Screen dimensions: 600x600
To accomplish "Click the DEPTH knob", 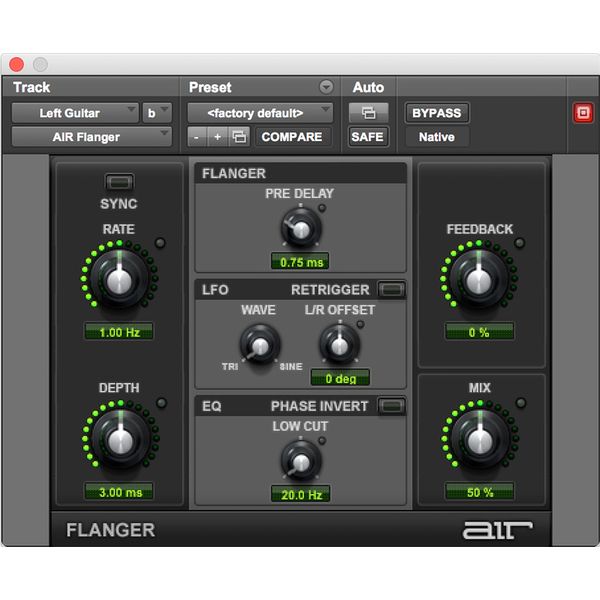I will [x=121, y=439].
